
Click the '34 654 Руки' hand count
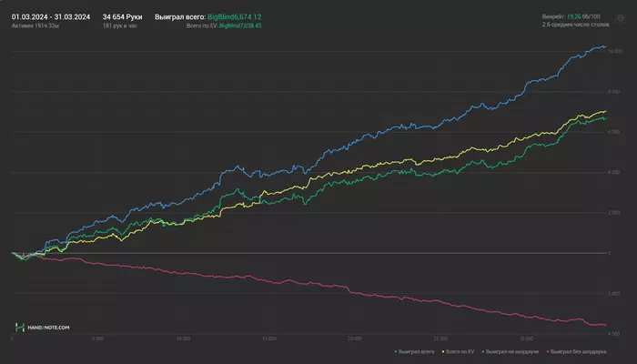tap(122, 16)
